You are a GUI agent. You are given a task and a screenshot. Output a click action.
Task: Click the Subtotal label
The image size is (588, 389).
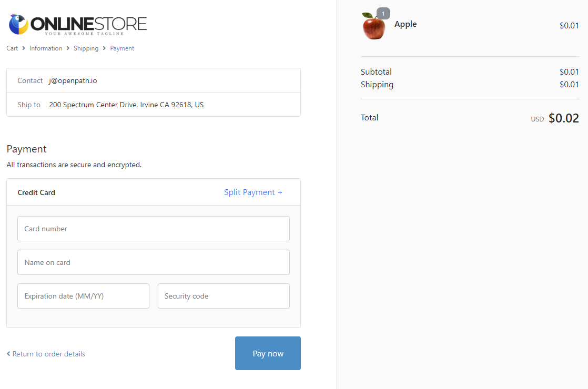[376, 72]
